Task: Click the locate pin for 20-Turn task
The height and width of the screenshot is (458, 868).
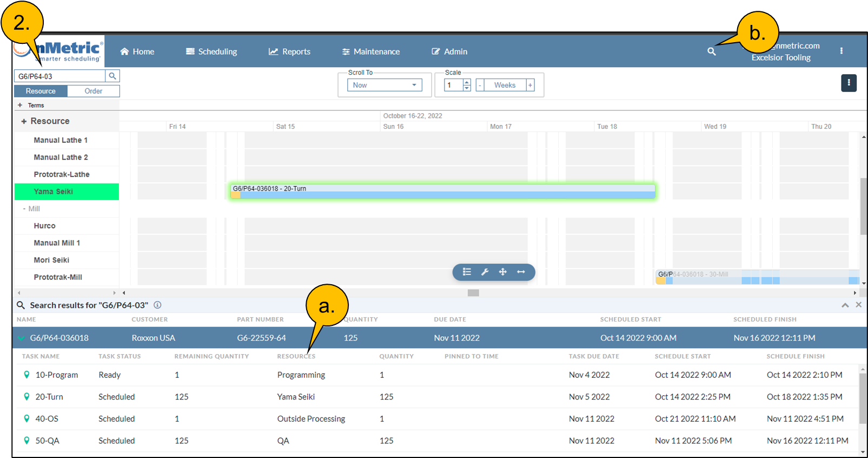Action: (26, 397)
